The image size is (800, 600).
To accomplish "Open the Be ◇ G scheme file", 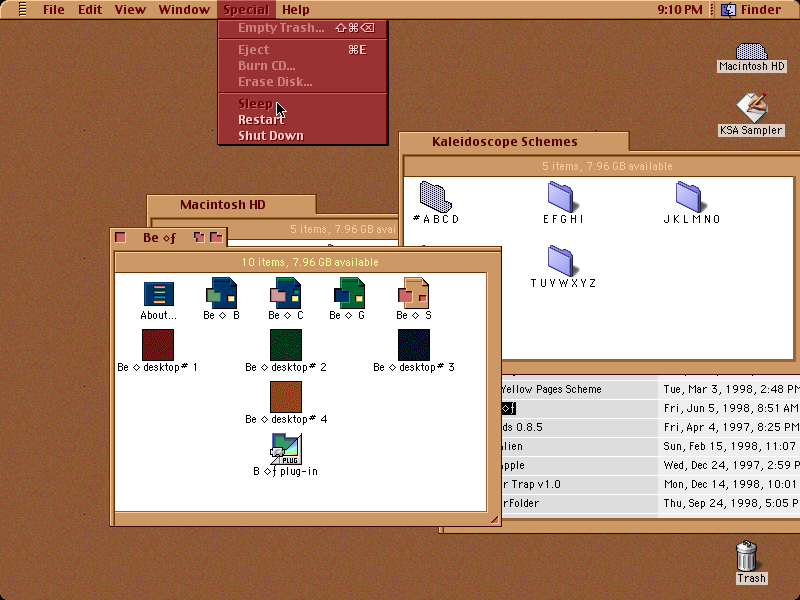I will tap(349, 293).
